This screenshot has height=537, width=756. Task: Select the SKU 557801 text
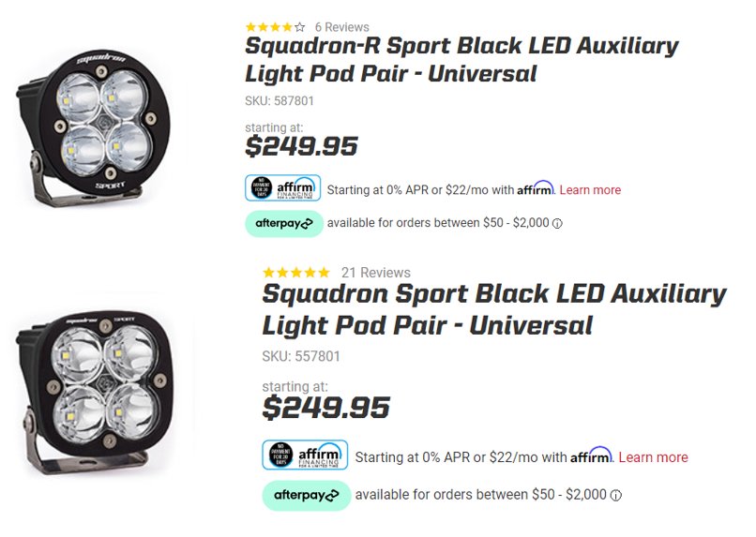[301, 356]
